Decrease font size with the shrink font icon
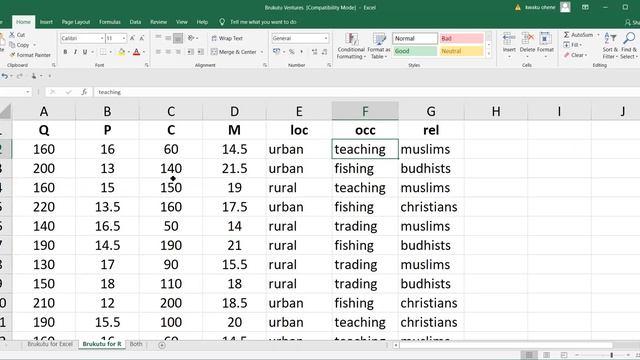This screenshot has width=640, height=360. (x=142, y=38)
